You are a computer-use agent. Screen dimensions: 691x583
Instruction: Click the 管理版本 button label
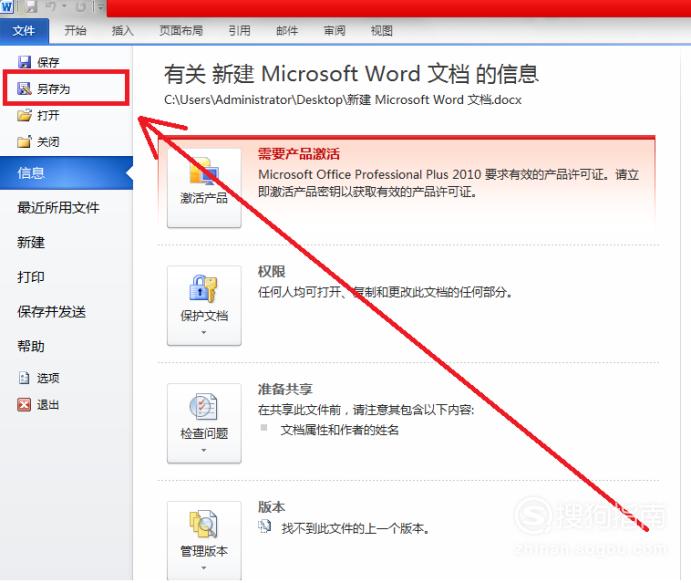pyautogui.click(x=204, y=551)
